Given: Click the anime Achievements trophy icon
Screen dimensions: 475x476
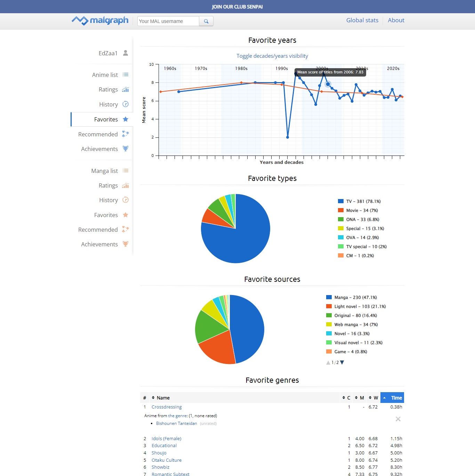Looking at the screenshot, I should click(126, 149).
